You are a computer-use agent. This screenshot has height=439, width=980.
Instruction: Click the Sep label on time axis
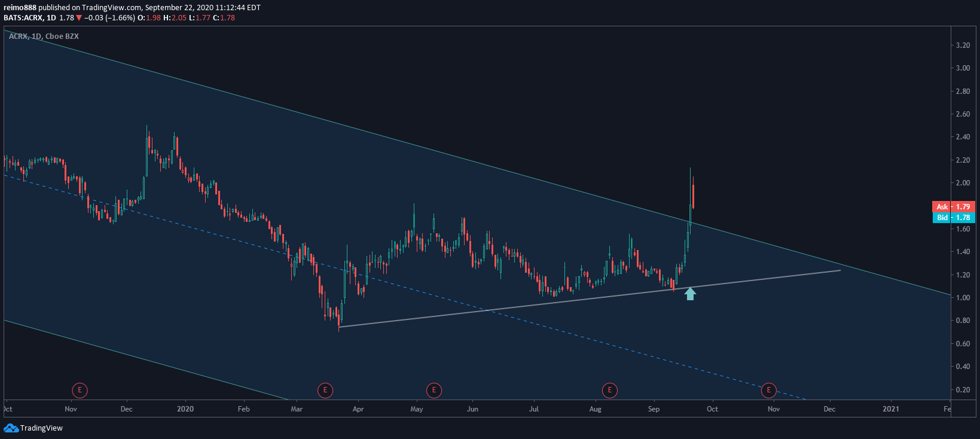point(654,409)
